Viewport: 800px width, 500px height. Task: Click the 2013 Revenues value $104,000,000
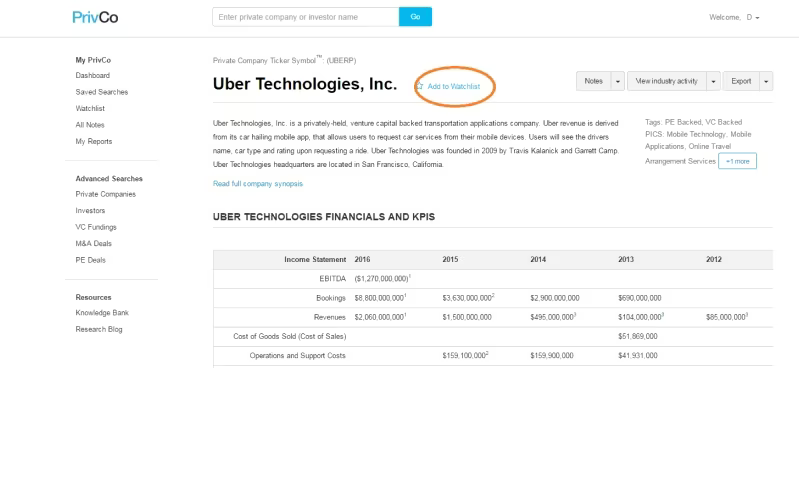[x=641, y=317]
